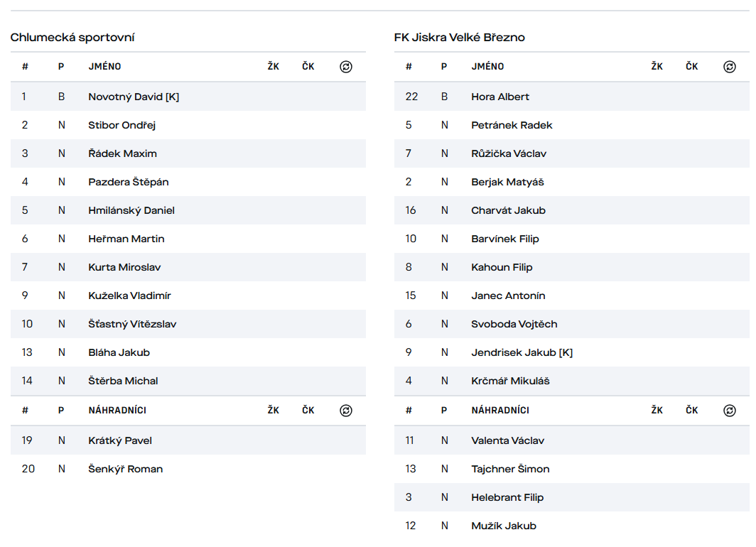Click substitute Muzík Jakub
This screenshot has height=547, width=756.
pos(503,526)
